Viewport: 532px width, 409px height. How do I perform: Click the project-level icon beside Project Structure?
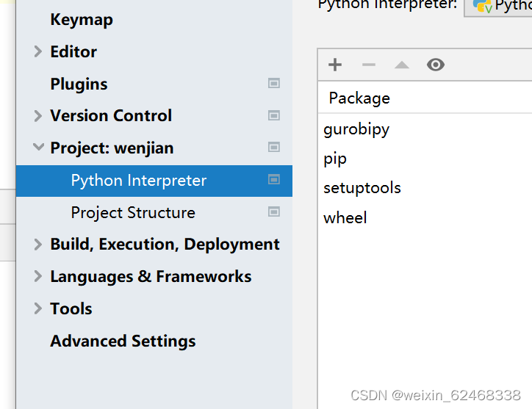pos(274,212)
